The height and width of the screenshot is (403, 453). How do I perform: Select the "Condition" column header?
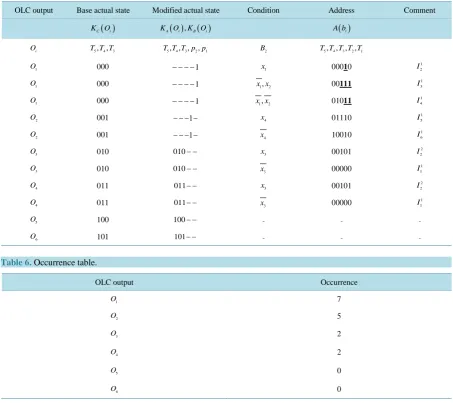[263, 10]
